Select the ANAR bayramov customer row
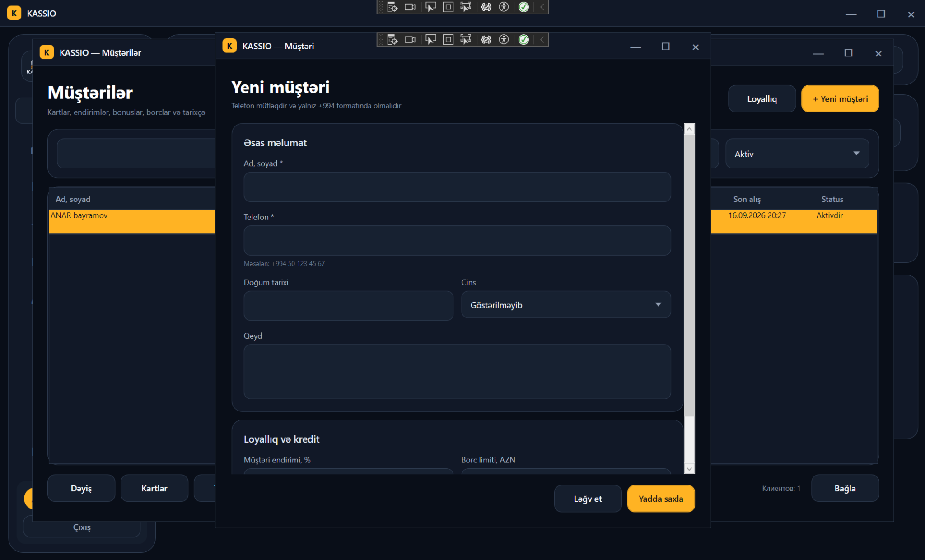925x560 pixels. (x=132, y=221)
